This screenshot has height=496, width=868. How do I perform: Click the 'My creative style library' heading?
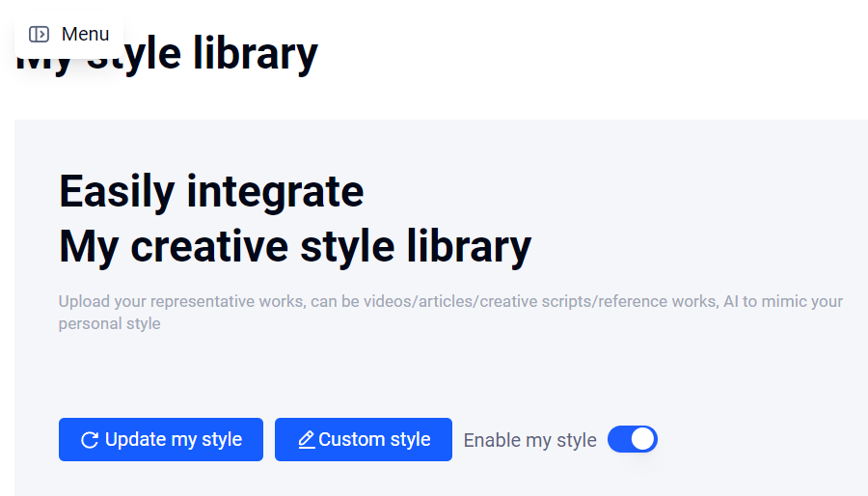point(294,246)
